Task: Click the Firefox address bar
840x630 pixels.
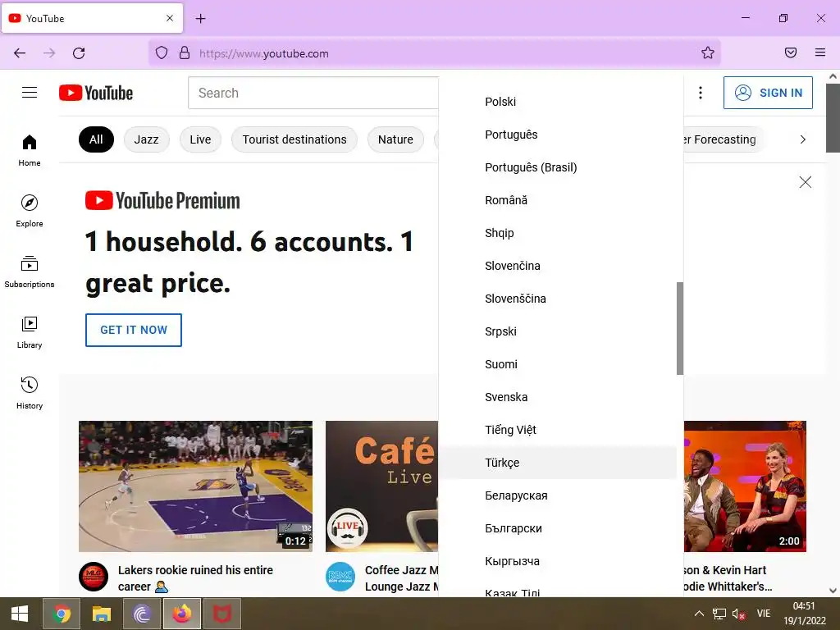Action: pos(434,53)
